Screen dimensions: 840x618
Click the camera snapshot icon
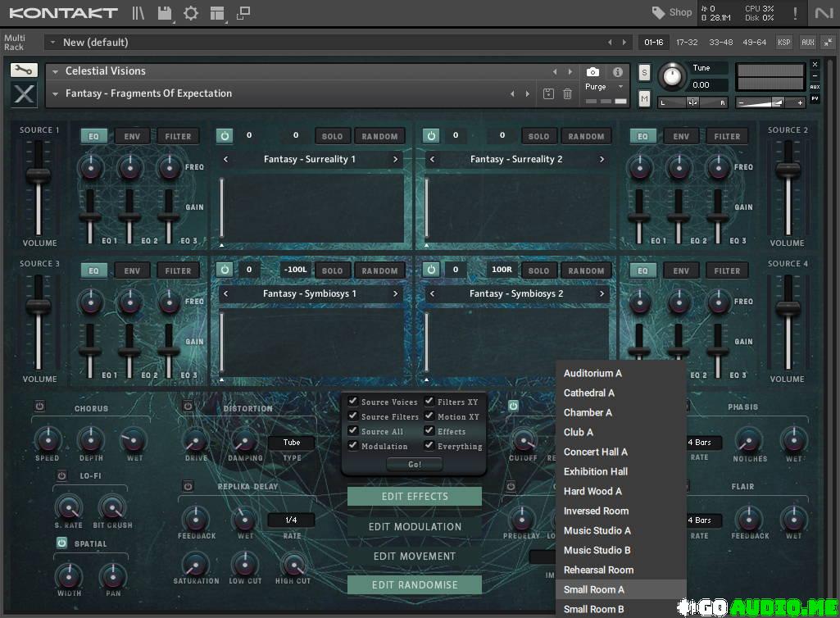coord(593,72)
